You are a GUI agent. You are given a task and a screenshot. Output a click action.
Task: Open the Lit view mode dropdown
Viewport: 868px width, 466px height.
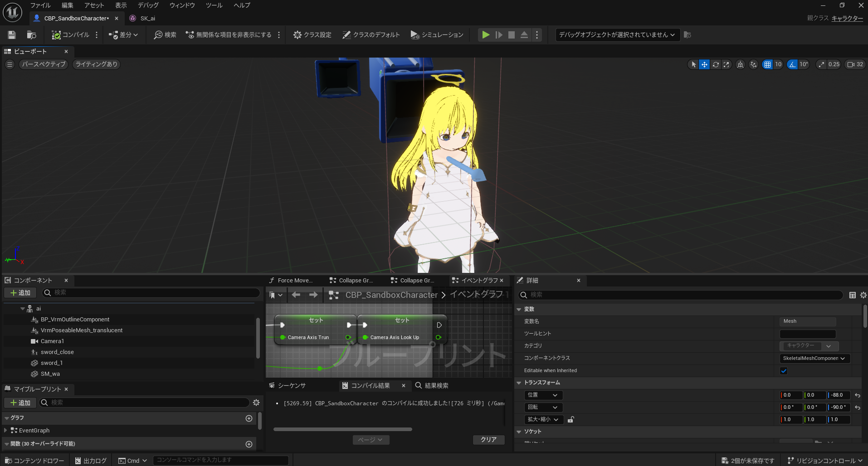click(96, 64)
